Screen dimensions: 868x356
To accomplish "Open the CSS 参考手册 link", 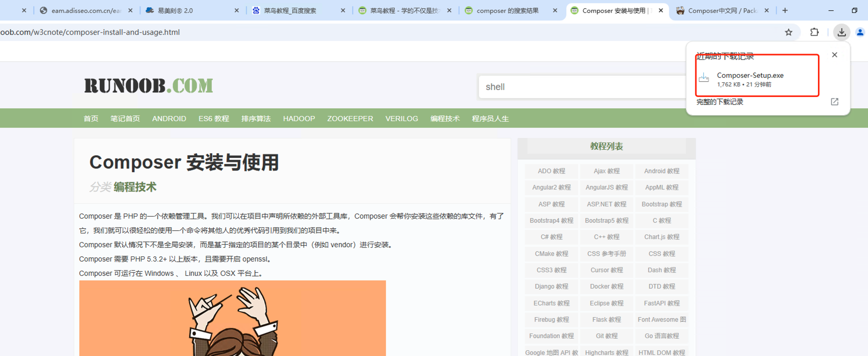I will tap(607, 254).
